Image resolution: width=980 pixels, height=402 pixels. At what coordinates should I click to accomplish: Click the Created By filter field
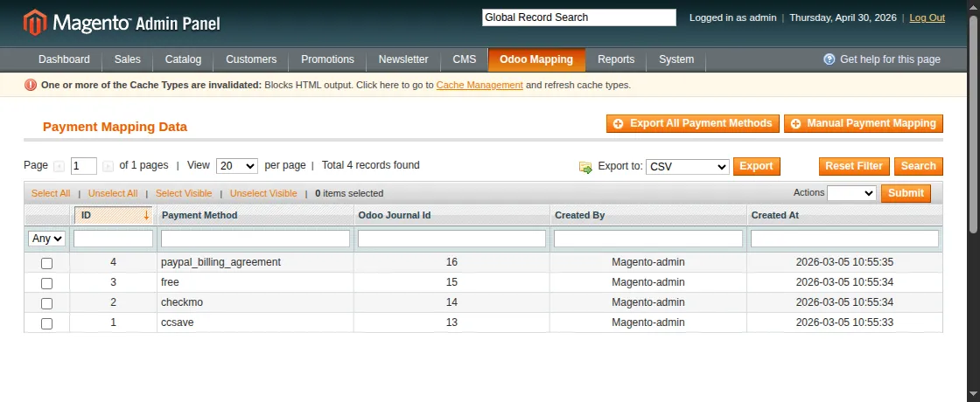pyautogui.click(x=648, y=239)
